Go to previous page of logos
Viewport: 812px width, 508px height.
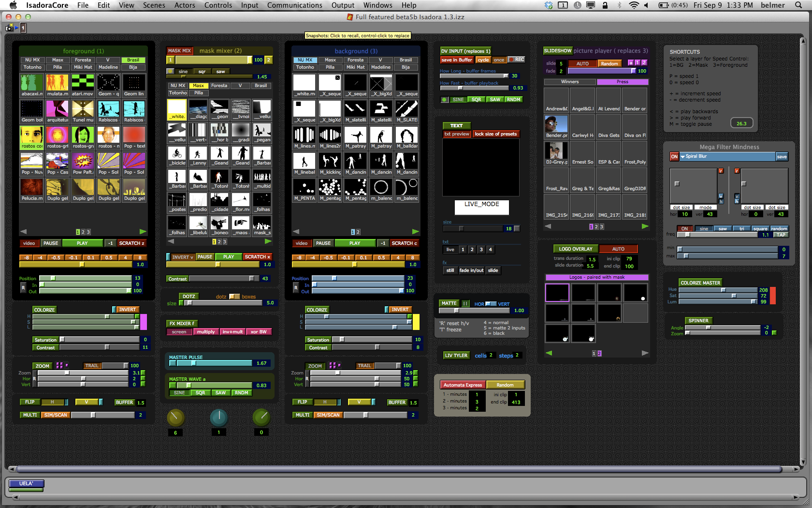pyautogui.click(x=549, y=353)
